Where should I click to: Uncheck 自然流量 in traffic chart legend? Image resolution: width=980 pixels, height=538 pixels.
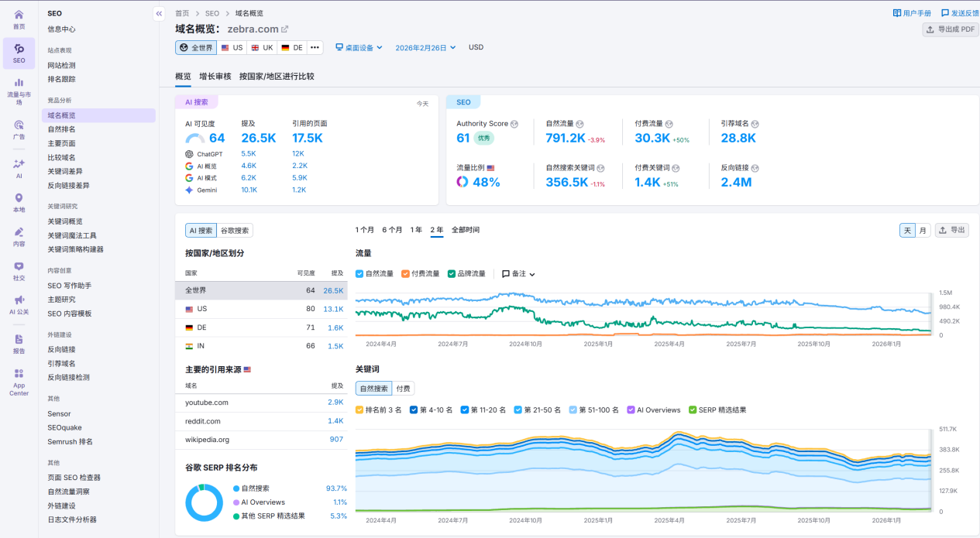click(x=359, y=273)
